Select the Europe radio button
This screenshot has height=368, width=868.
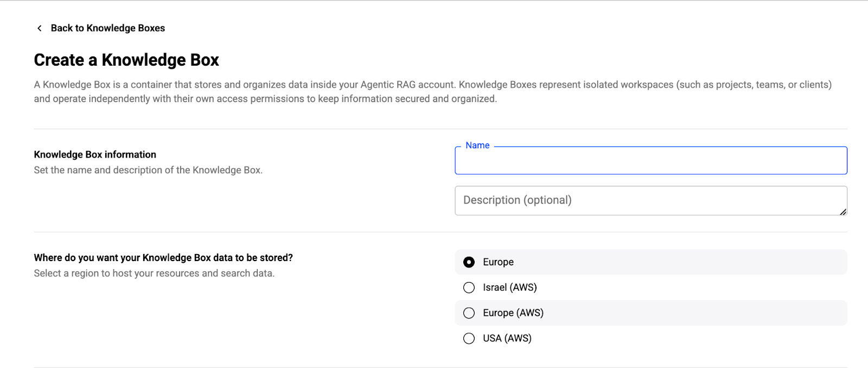pos(469,262)
